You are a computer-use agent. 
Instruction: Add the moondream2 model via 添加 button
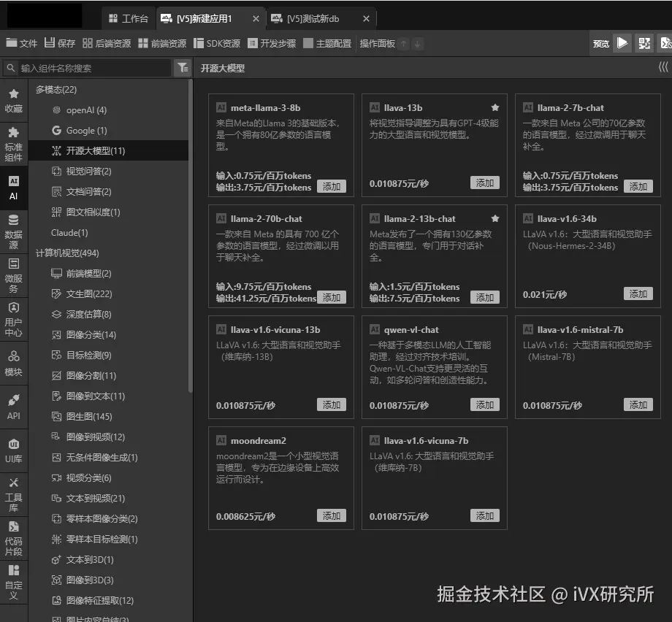point(332,515)
